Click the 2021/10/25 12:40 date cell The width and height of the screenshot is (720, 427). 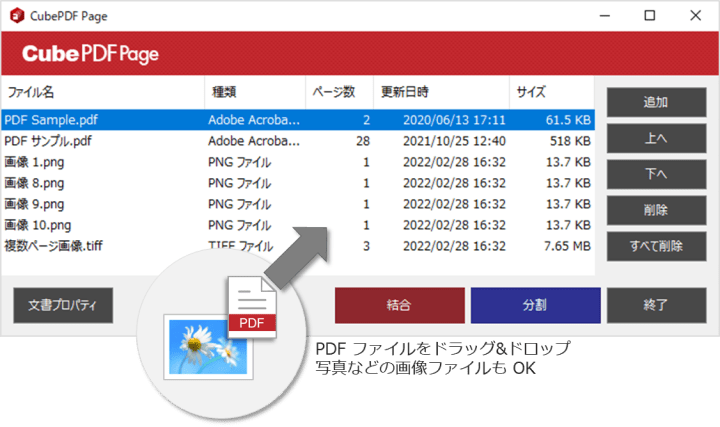click(454, 141)
